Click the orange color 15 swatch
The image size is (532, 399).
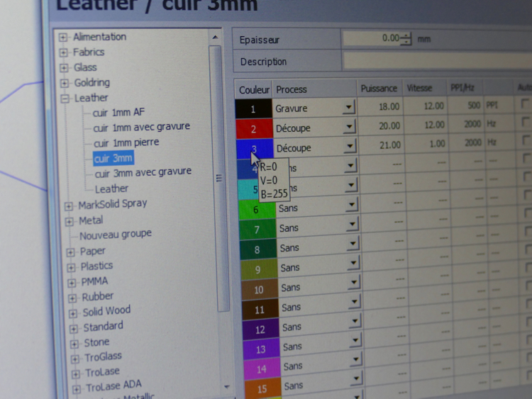(x=263, y=388)
